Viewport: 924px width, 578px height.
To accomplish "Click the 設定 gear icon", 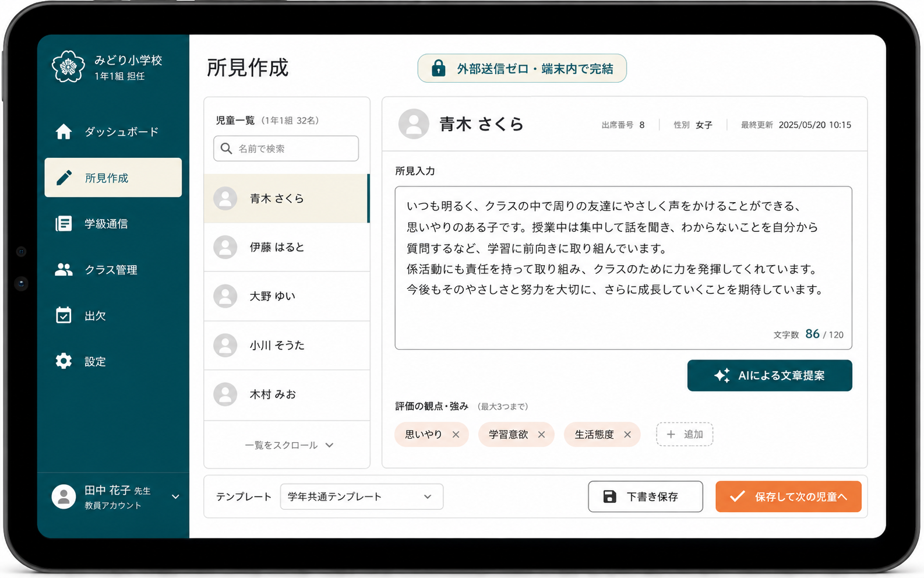I will point(64,361).
